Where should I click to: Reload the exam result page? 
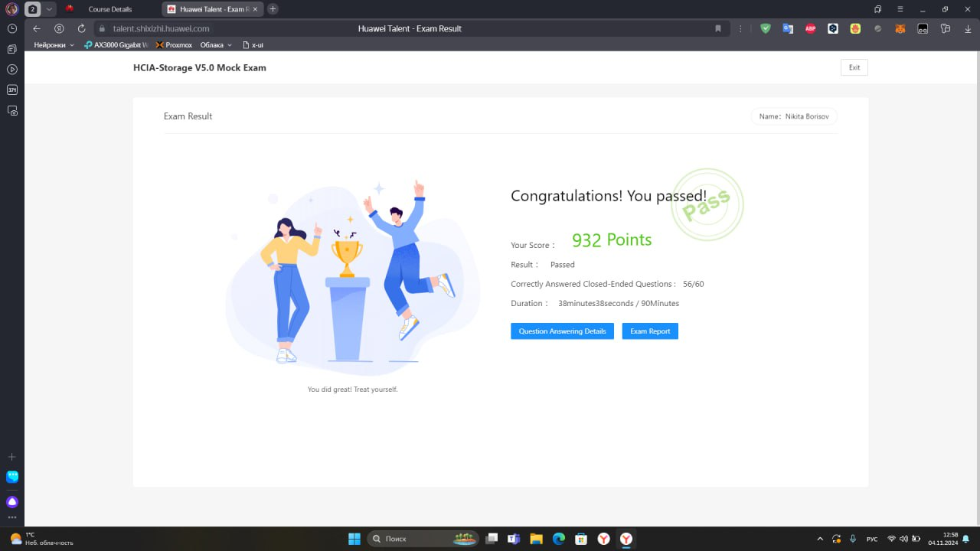pyautogui.click(x=81, y=28)
